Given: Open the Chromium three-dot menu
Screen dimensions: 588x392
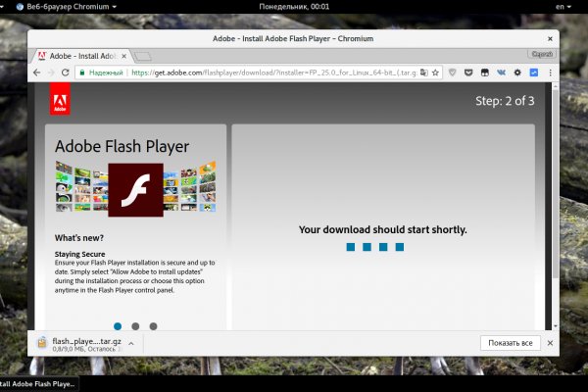Looking at the screenshot, I should click(550, 73).
